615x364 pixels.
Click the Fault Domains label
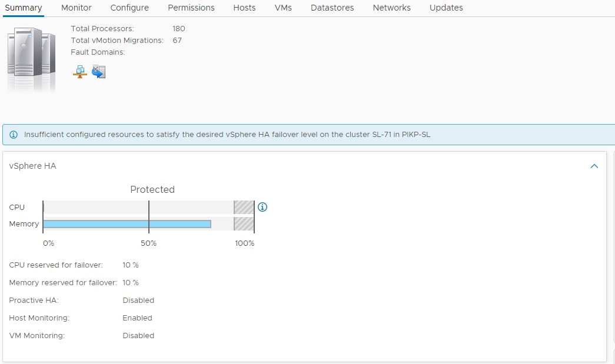(98, 52)
